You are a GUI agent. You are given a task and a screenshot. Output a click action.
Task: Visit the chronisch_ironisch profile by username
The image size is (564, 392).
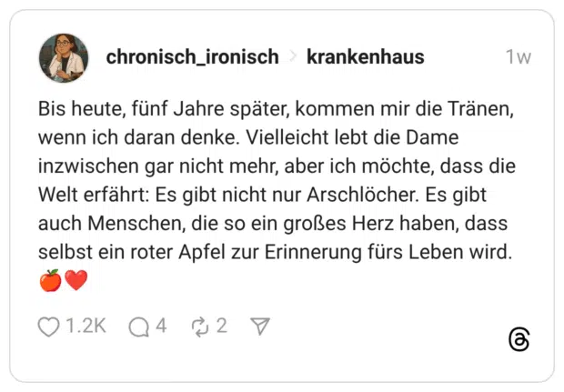click(192, 57)
